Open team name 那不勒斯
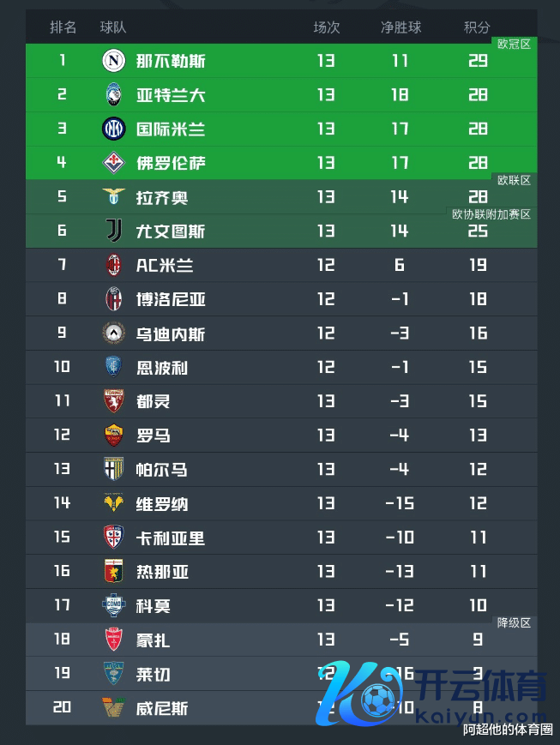Screen dimensions: 560x745 click(x=171, y=61)
